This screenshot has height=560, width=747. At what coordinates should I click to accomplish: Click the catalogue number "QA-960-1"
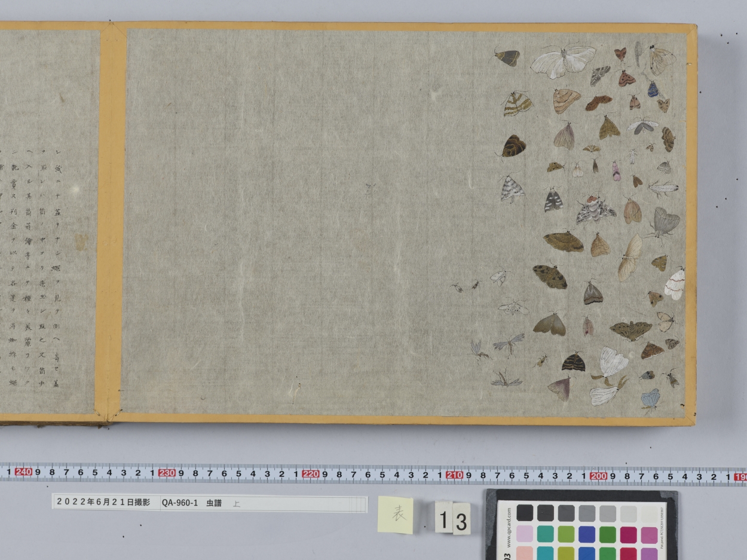click(179, 503)
